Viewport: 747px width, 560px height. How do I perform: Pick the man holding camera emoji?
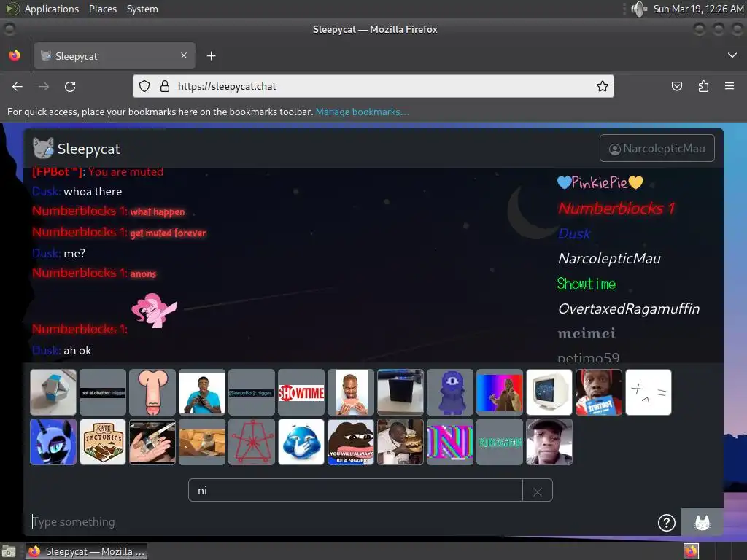click(202, 392)
